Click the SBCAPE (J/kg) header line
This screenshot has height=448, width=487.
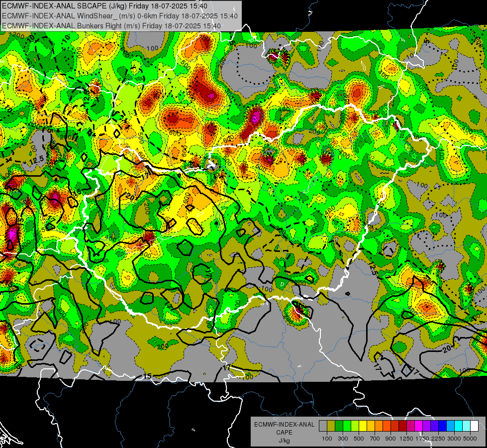pyautogui.click(x=104, y=6)
